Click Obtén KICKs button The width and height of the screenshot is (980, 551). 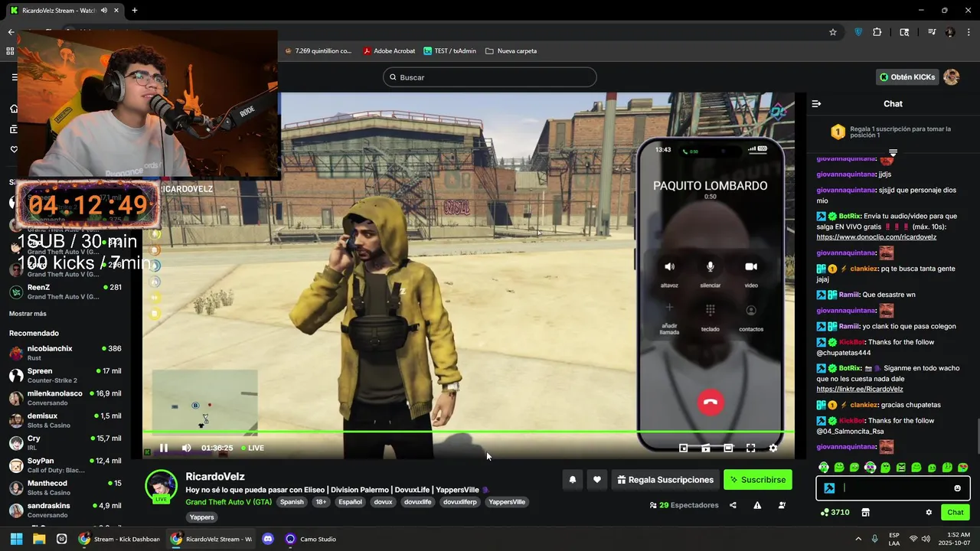pyautogui.click(x=907, y=77)
